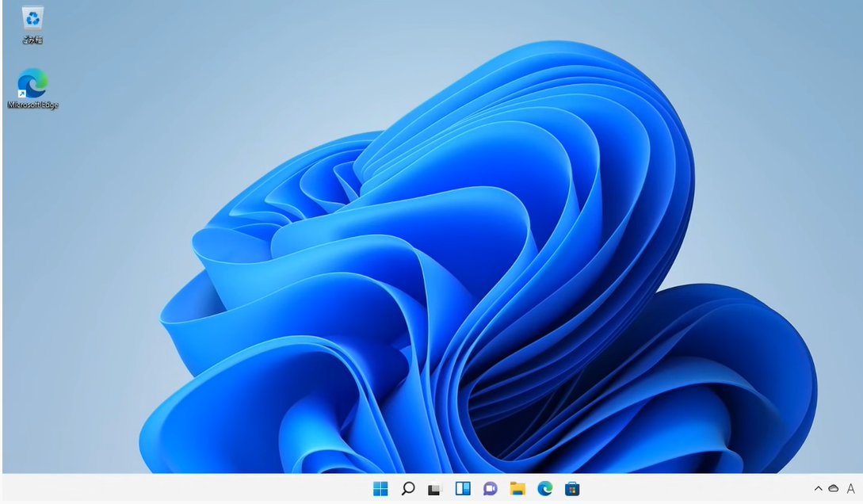Open Task View on the taskbar
The width and height of the screenshot is (863, 504).
coord(435,489)
